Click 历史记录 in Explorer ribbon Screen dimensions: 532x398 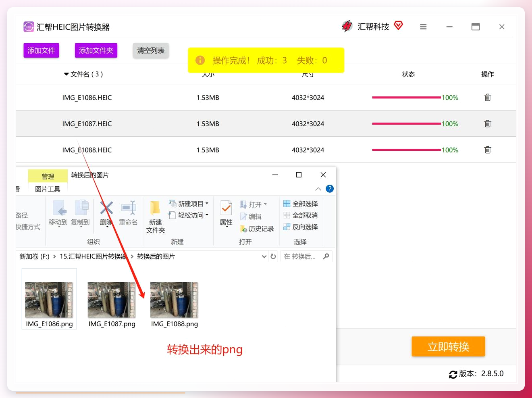tap(257, 229)
